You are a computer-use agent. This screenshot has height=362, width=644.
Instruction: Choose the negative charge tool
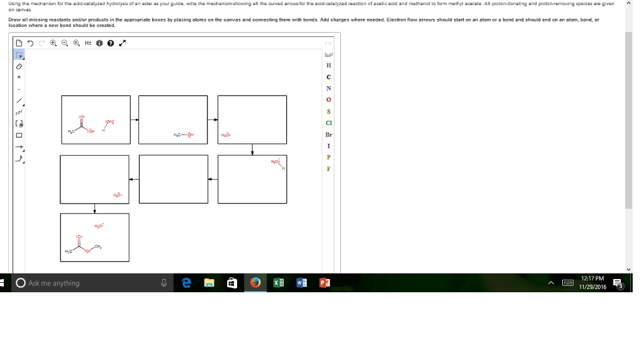coord(19,89)
